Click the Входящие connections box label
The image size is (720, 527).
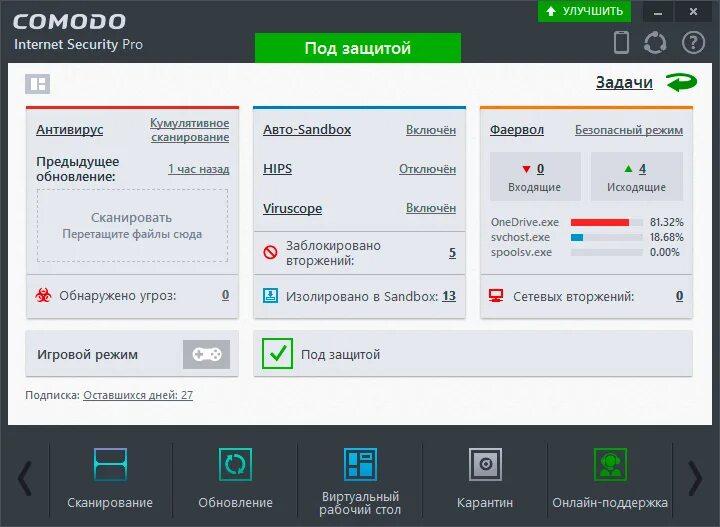point(534,187)
